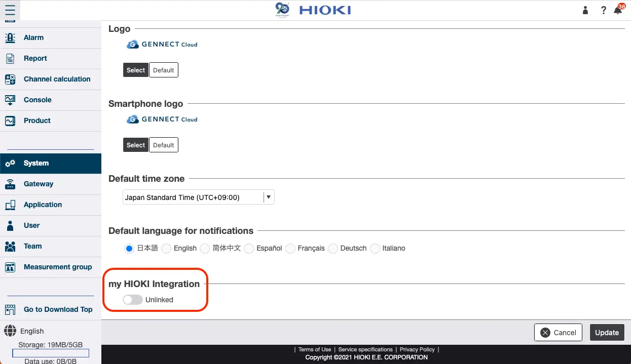The height and width of the screenshot is (364, 631).
Task: Open the help question mark icon
Action: [x=604, y=10]
